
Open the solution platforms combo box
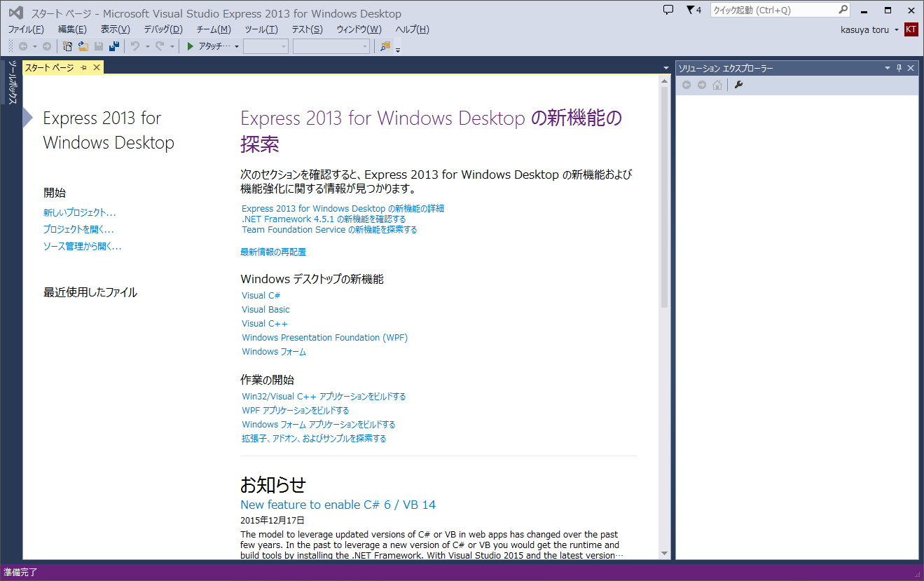coord(331,46)
